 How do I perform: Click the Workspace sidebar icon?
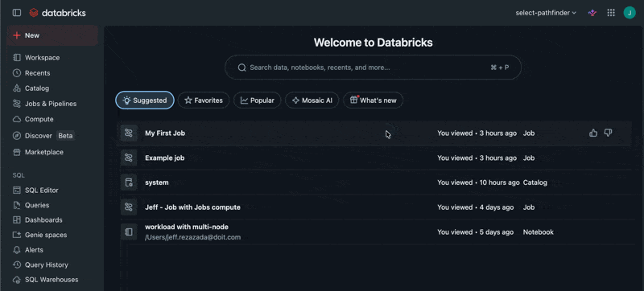(17, 58)
